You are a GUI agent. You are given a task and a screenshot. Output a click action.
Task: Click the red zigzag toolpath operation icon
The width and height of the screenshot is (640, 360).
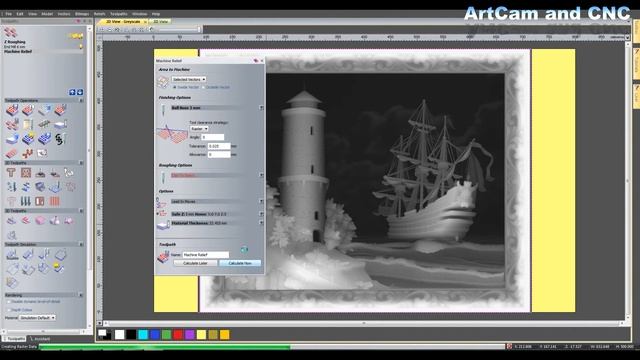pyautogui.click(x=27, y=153)
